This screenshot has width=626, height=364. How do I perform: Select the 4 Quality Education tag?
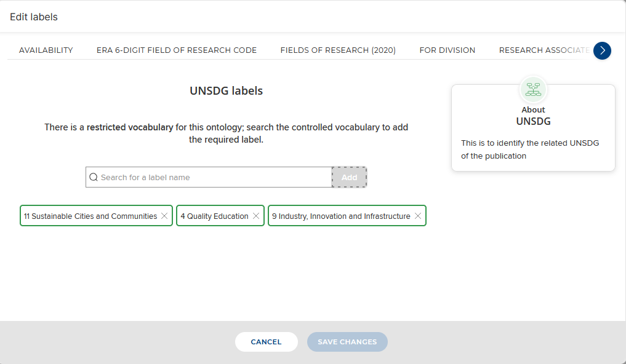click(x=214, y=216)
